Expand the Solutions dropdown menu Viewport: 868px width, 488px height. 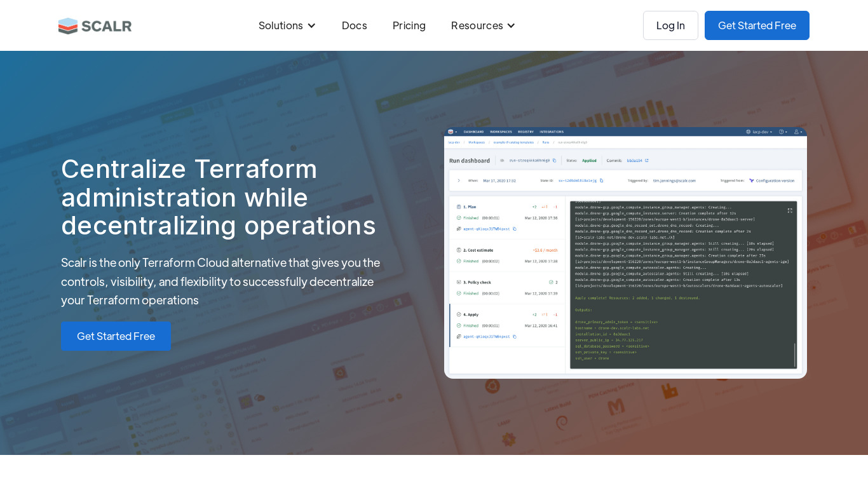[287, 25]
